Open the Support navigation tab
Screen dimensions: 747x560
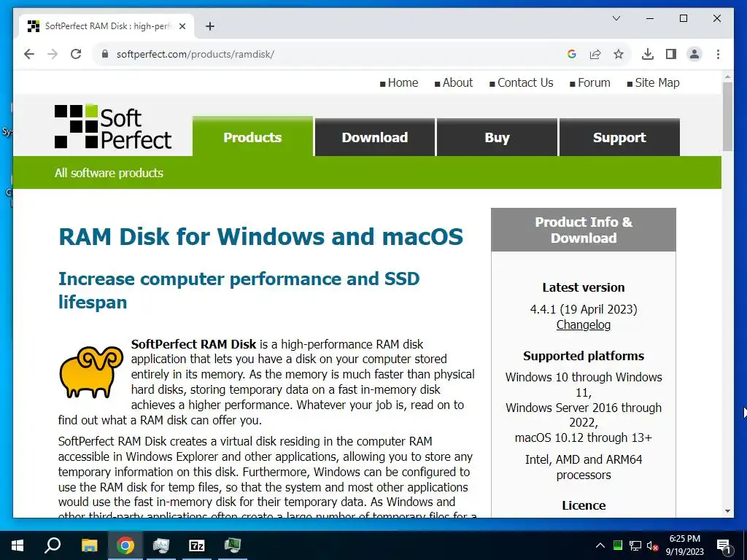tap(619, 137)
